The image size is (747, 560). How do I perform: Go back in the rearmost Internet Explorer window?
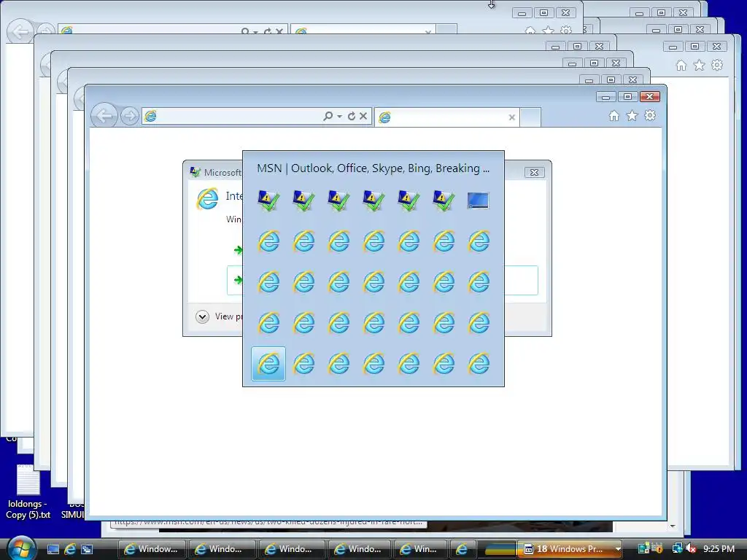[20, 32]
